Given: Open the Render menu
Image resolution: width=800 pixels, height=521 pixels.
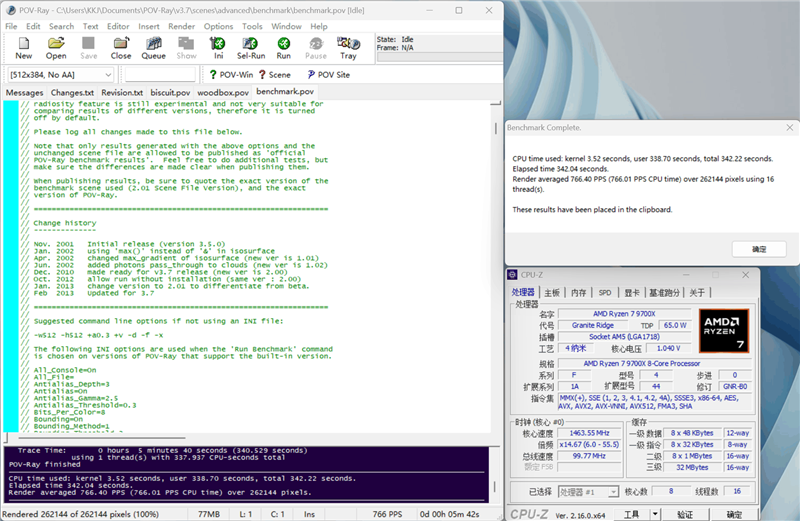Looking at the screenshot, I should coord(182,26).
